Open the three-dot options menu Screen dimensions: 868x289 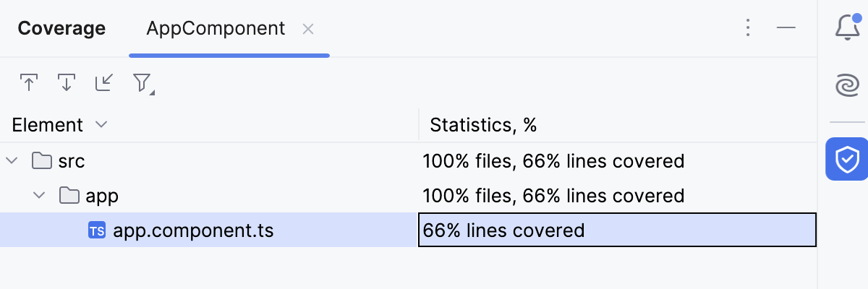point(749,28)
